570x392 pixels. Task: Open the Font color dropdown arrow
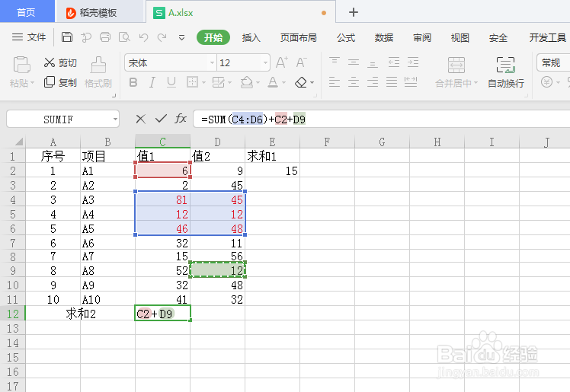click(283, 83)
